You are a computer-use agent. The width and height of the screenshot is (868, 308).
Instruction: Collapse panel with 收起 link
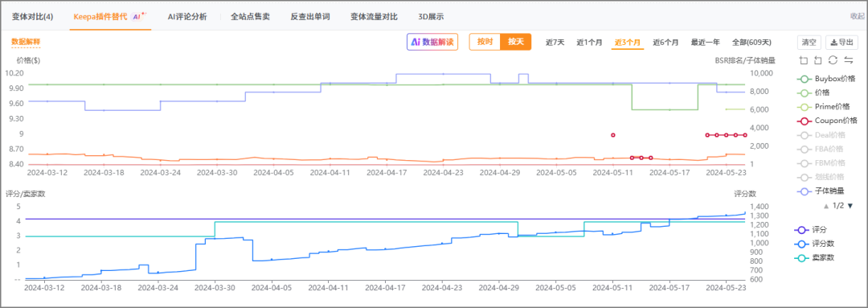pos(857,16)
